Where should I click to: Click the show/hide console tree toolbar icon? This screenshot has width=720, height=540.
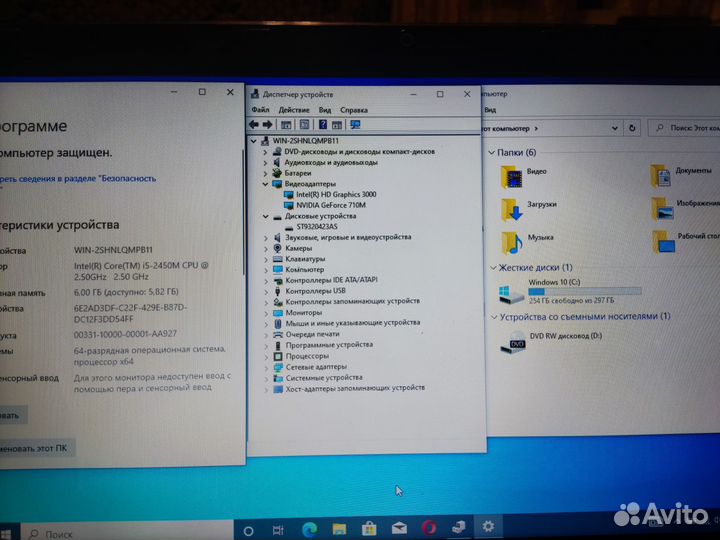pos(286,124)
